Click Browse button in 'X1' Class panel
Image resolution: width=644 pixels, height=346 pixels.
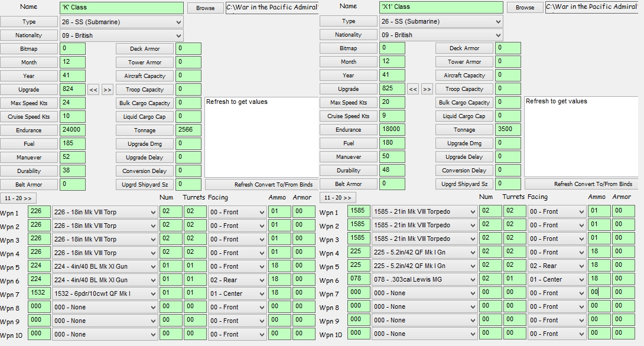coord(525,8)
